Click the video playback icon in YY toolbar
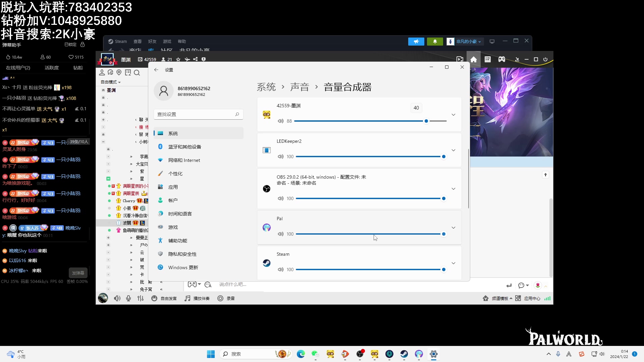The width and height of the screenshot is (644, 362). pos(460,59)
